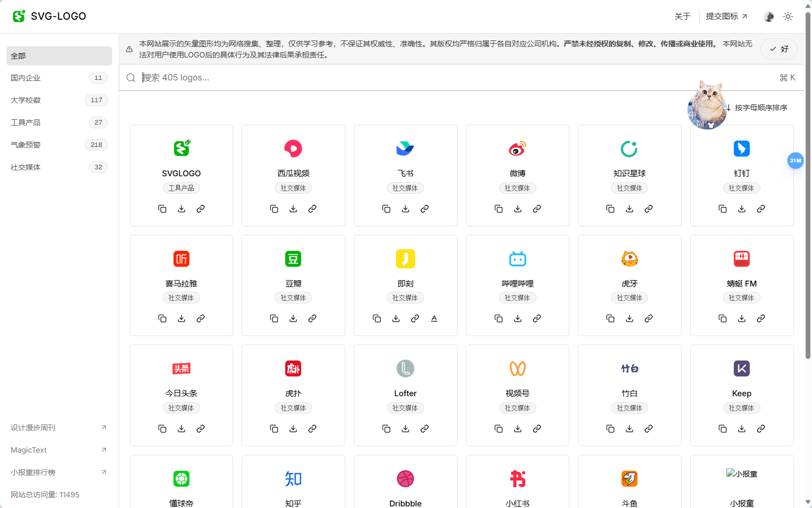Image resolution: width=812 pixels, height=508 pixels.
Task: Click the 小红书 logo thumbnail
Action: tap(518, 479)
